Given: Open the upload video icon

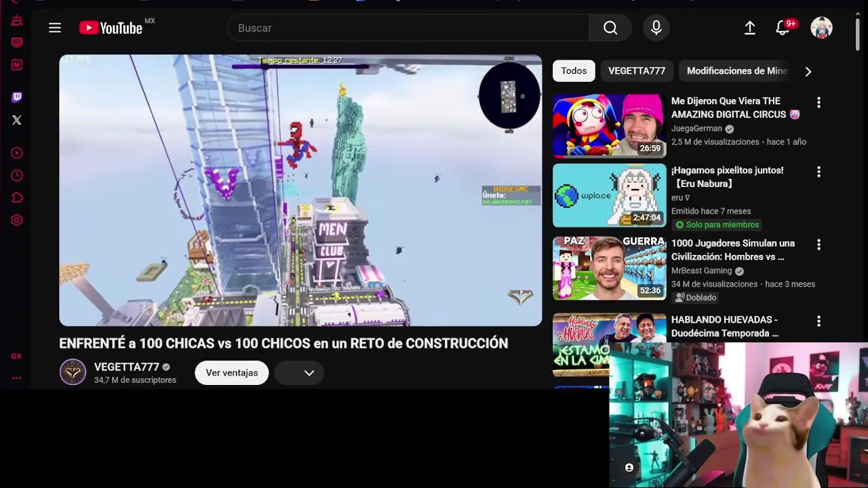Looking at the screenshot, I should click(x=749, y=28).
